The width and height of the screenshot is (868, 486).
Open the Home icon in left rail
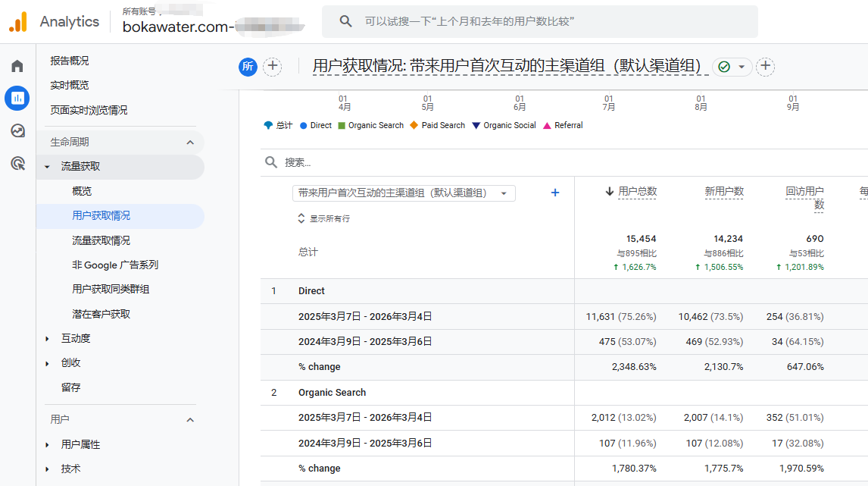pyautogui.click(x=17, y=66)
